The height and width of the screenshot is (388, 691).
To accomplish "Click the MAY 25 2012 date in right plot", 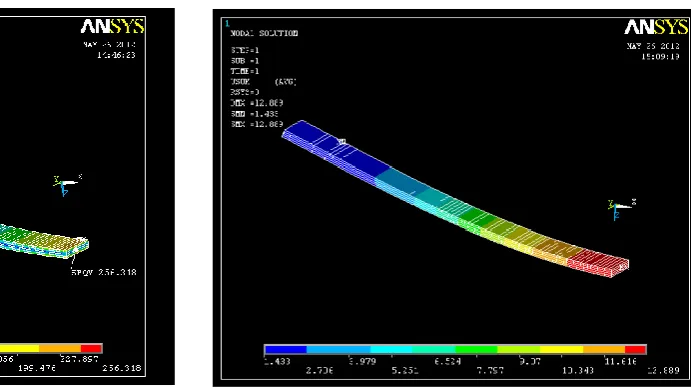I will 653,46.
